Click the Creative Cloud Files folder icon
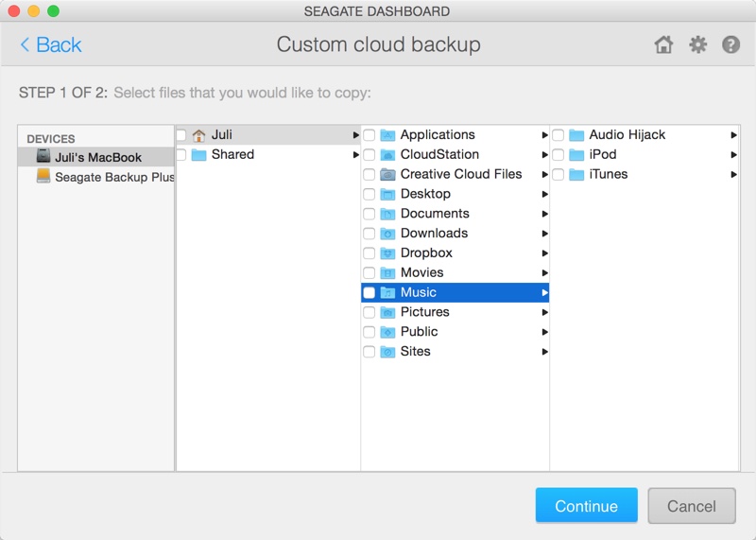This screenshot has width=756, height=540. [387, 174]
